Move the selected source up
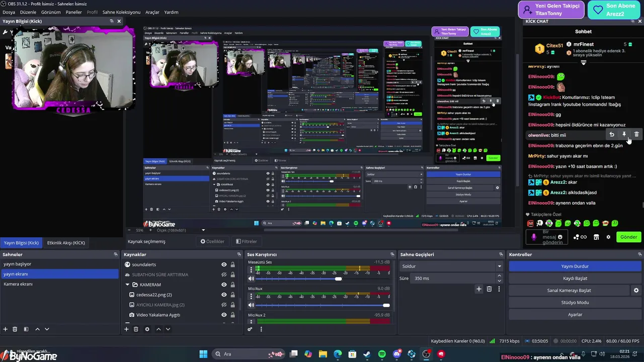Image resolution: width=644 pixels, height=362 pixels. point(158,329)
